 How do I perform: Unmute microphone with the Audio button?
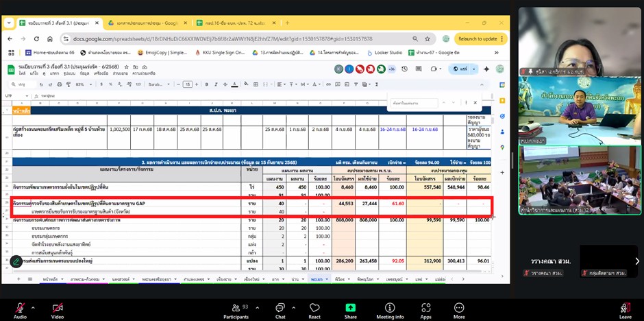tap(20, 308)
